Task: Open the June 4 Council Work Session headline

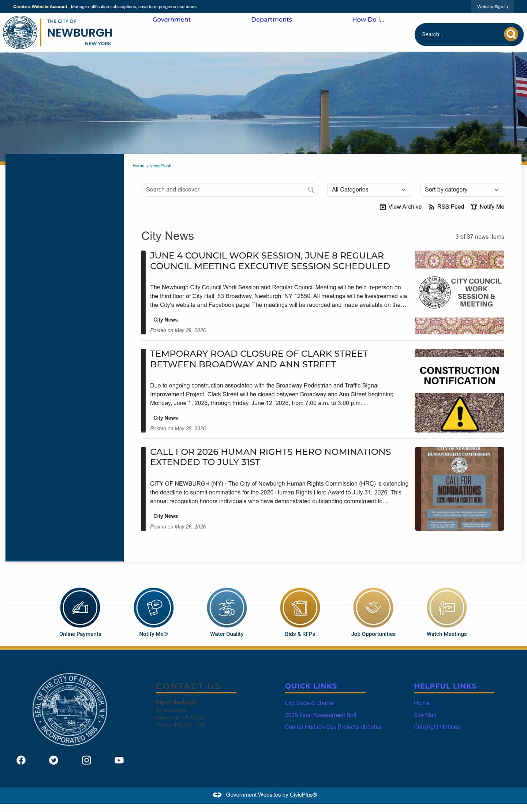Action: 270,261
